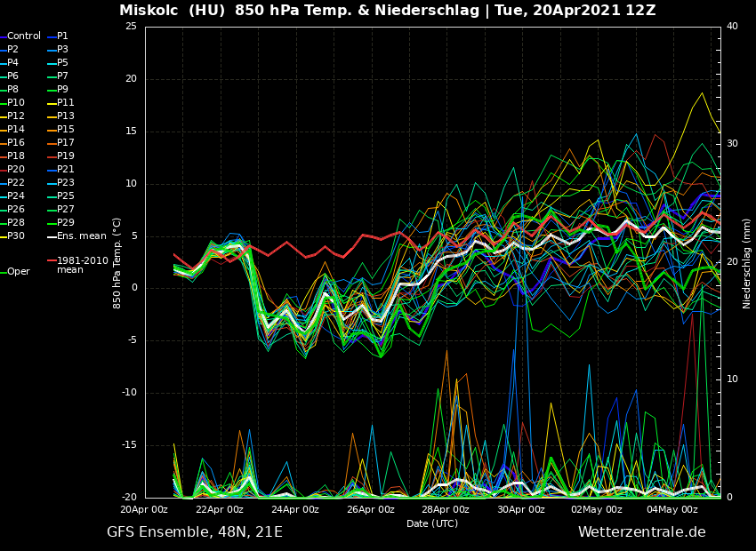Select the Niederschlag (mm) axis label
The width and height of the screenshot is (756, 551).
(747, 263)
